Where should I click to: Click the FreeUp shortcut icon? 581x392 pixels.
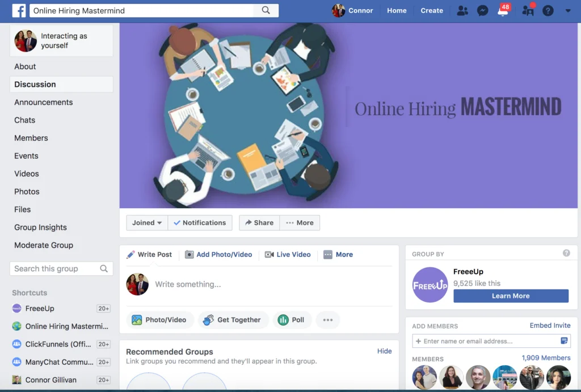point(16,308)
